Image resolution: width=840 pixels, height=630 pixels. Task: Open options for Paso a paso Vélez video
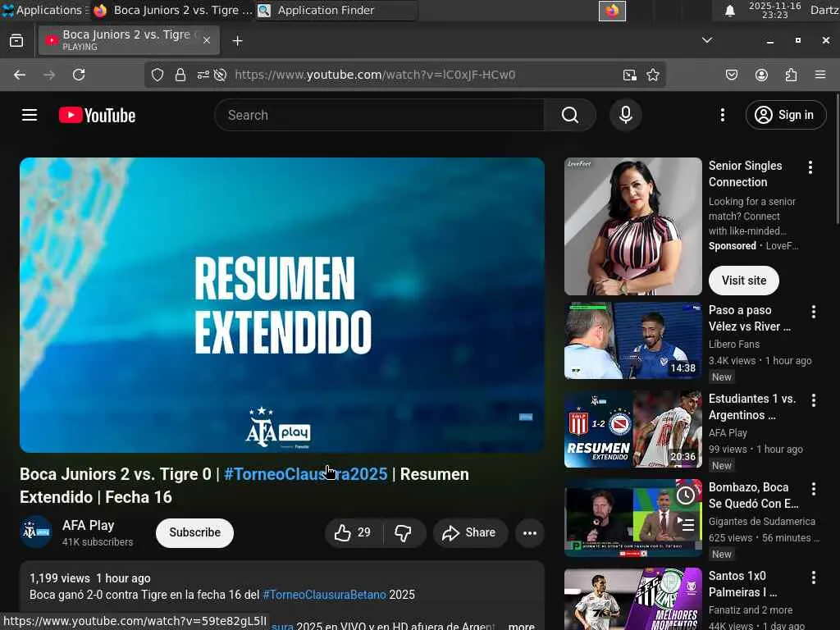813,312
